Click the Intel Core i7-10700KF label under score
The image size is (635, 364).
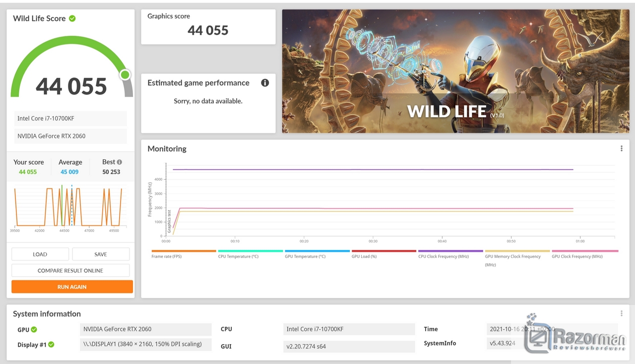[x=70, y=119]
